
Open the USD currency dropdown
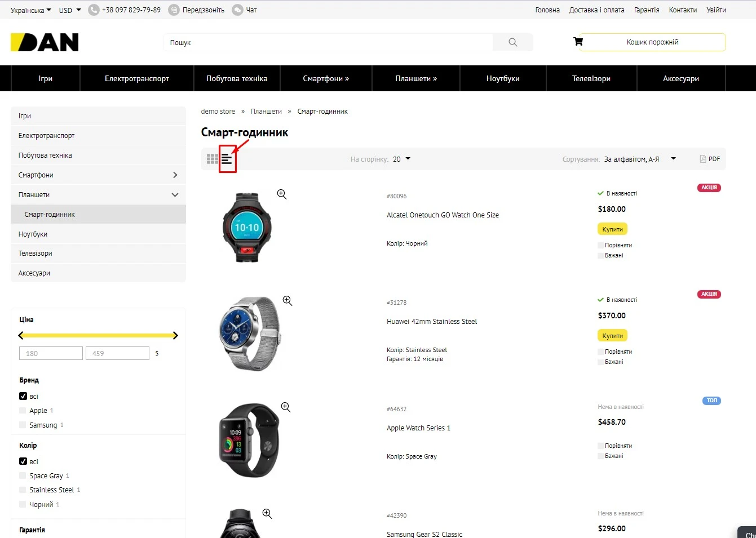tap(70, 10)
